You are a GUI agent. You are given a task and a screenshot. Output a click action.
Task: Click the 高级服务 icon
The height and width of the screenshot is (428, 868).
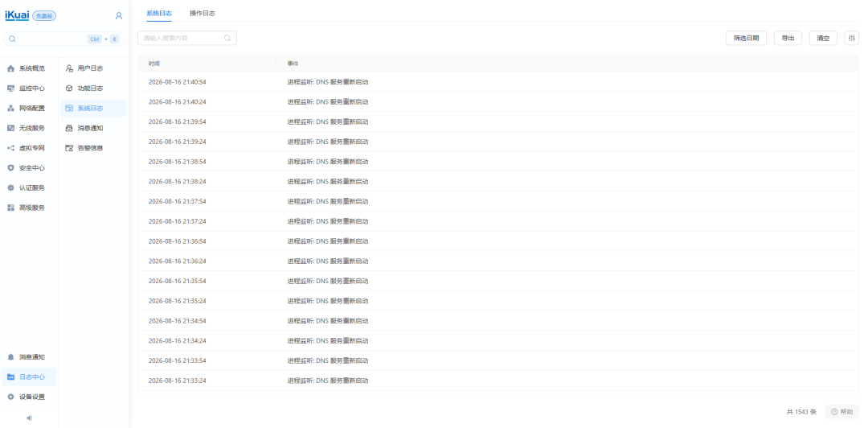10,208
